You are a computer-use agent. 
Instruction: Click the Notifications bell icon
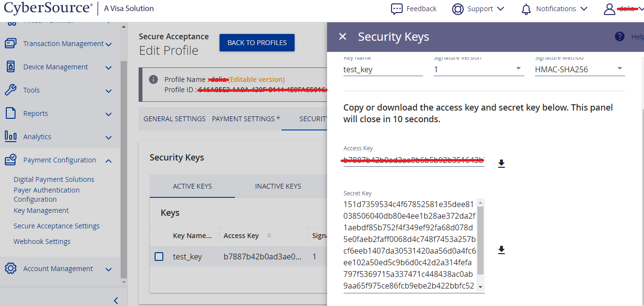point(526,9)
